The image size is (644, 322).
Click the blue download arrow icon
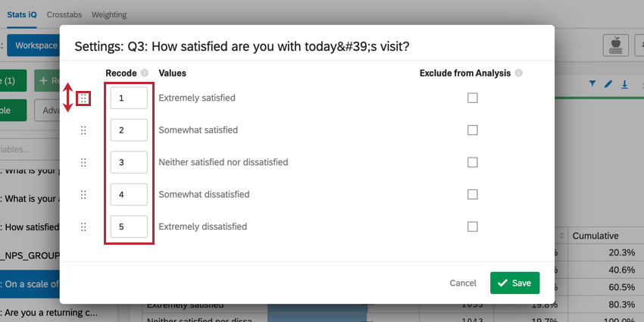[625, 84]
